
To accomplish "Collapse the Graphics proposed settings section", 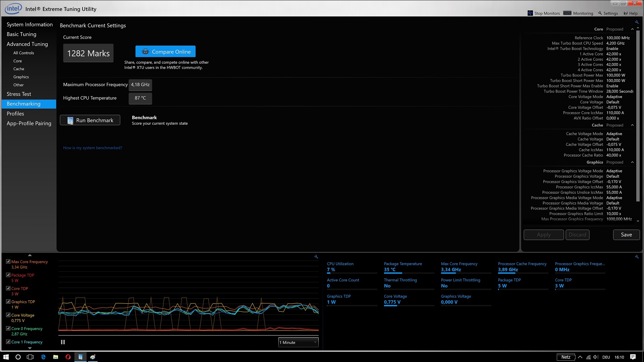I will [632, 162].
